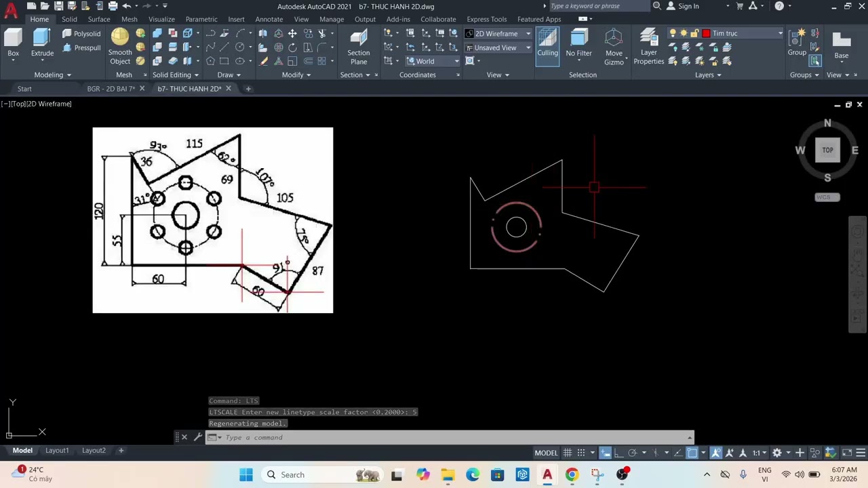Click the new drawing tab plus button

[248, 89]
